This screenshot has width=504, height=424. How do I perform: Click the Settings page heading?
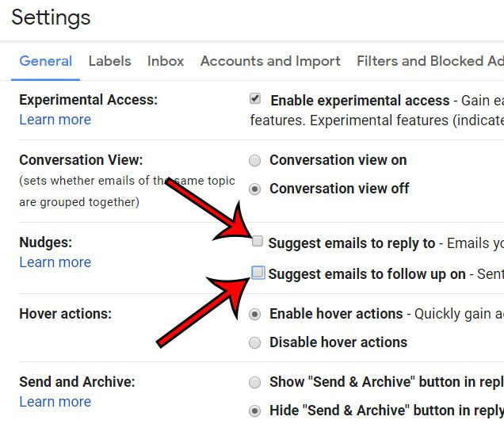(x=52, y=17)
